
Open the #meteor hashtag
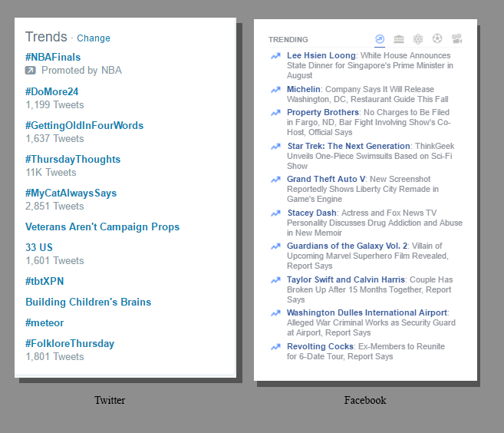coord(44,322)
